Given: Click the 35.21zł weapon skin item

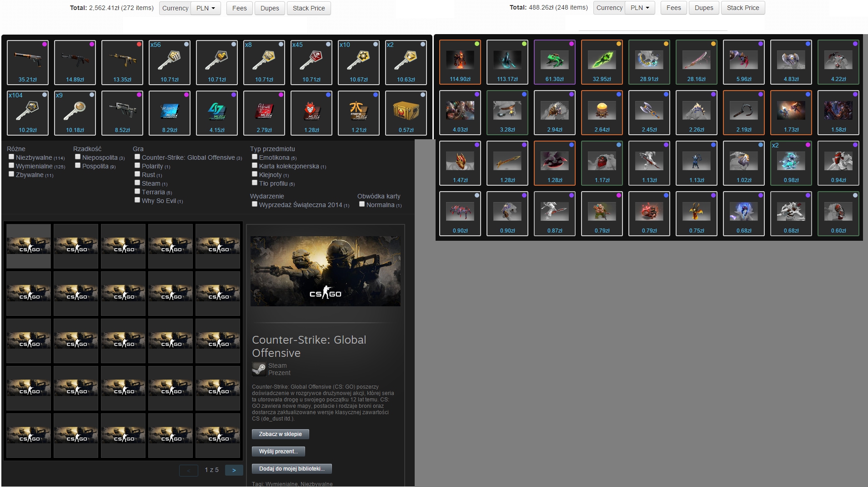Looking at the screenshot, I should point(28,62).
